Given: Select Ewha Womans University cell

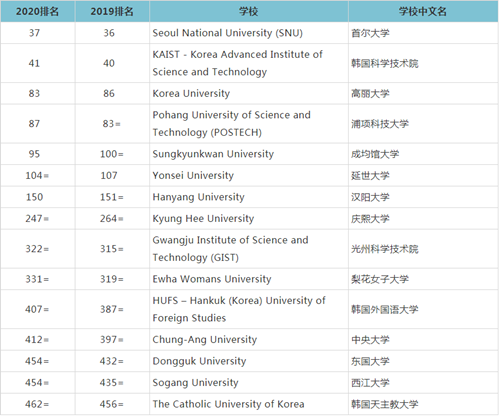Looking at the screenshot, I should 212,279.
